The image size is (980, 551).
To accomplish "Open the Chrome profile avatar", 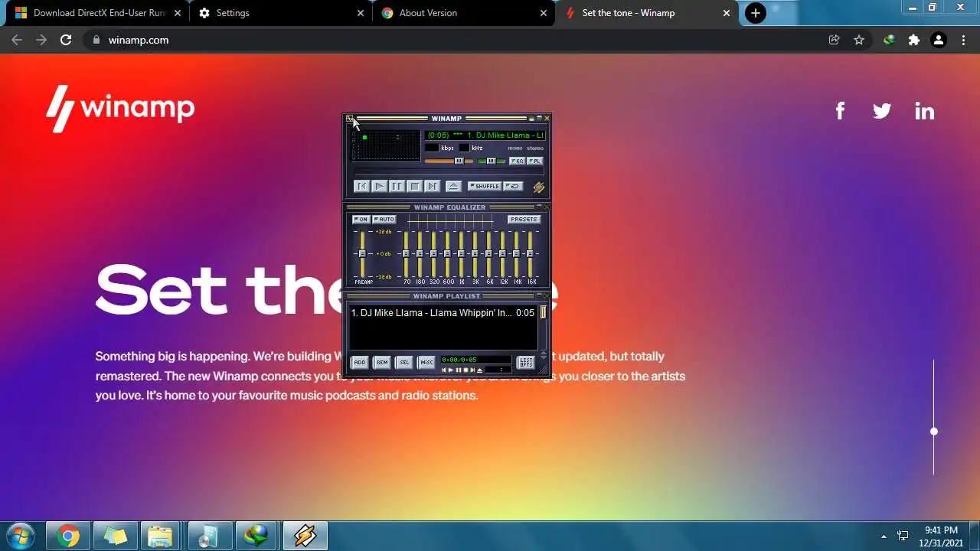I will coord(939,40).
